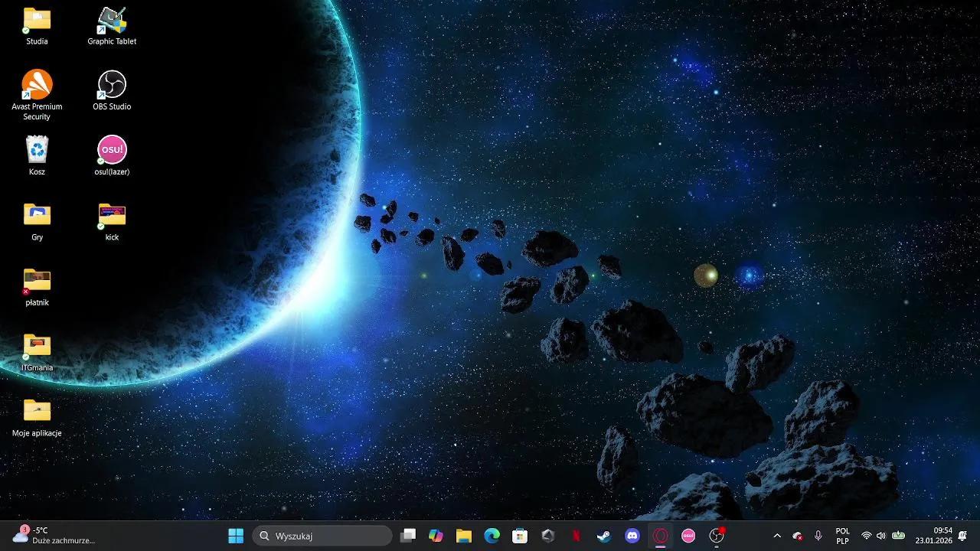Select the płatnik folder on the desktop
Image resolution: width=980 pixels, height=551 pixels.
click(37, 287)
